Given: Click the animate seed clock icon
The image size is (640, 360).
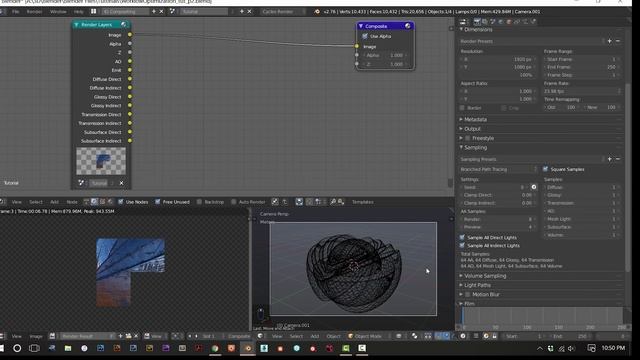Looking at the screenshot, I should 533,187.
